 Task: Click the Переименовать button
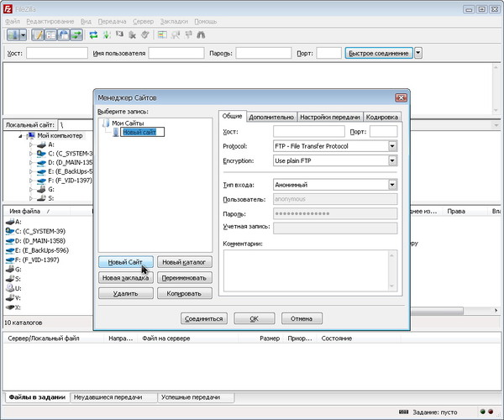click(185, 278)
